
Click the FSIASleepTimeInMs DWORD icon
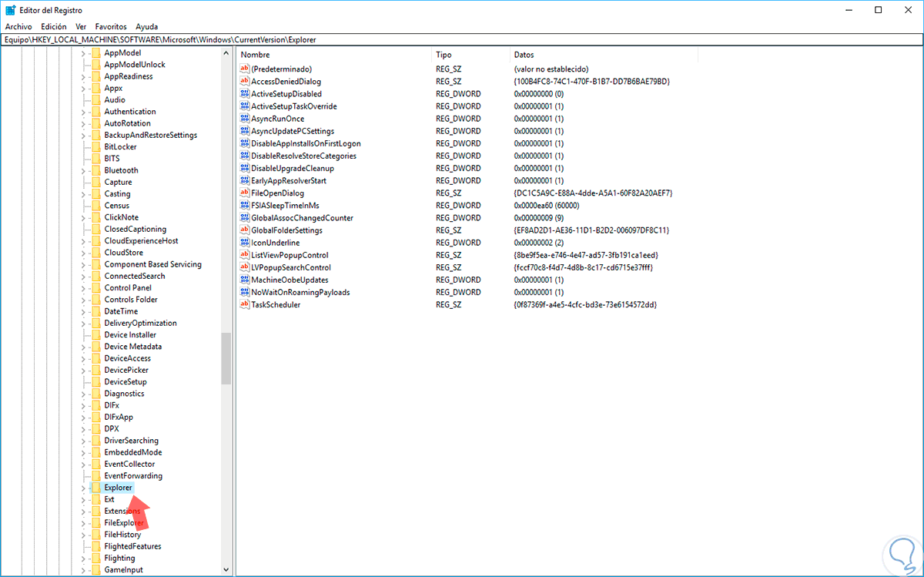click(x=245, y=206)
